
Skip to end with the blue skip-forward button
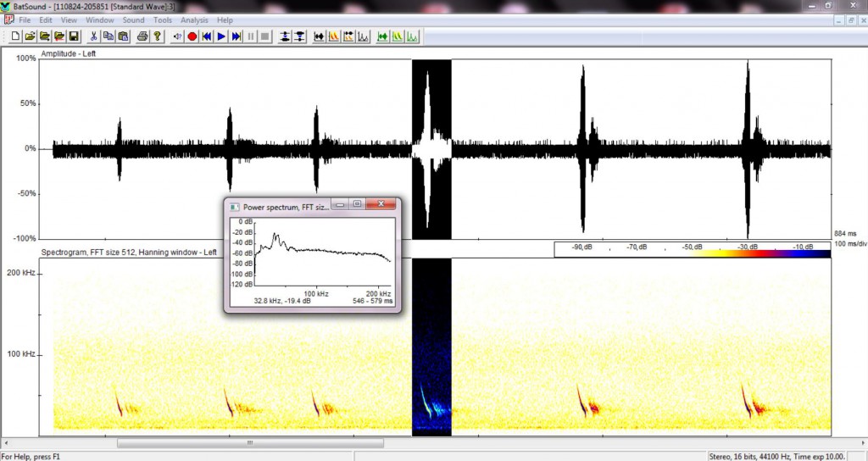(x=236, y=36)
